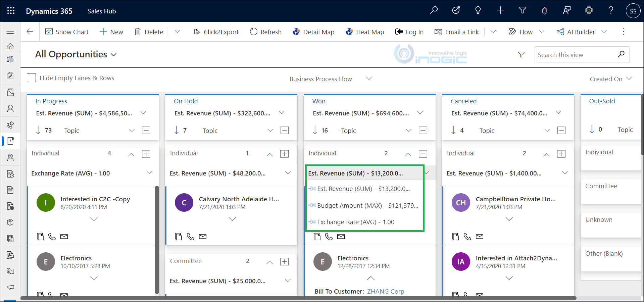Click email icon on Campbelltown Private card
644x302 pixels.
tap(480, 237)
